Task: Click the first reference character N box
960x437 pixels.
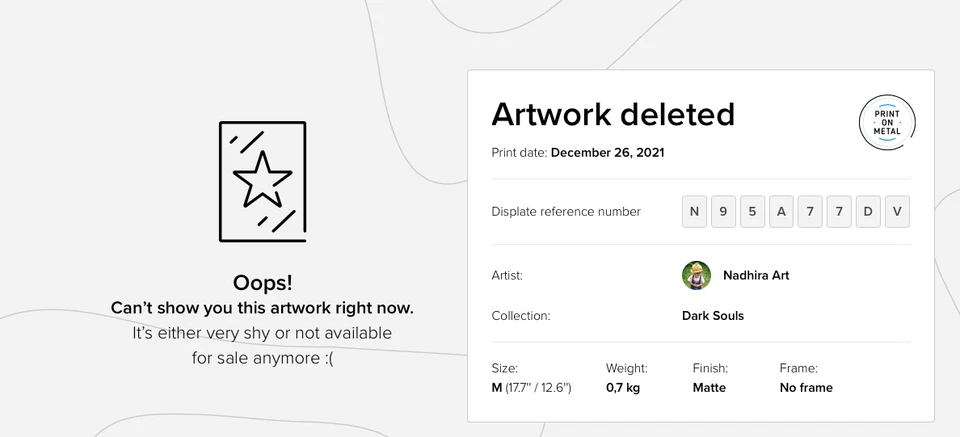Action: [x=694, y=212]
